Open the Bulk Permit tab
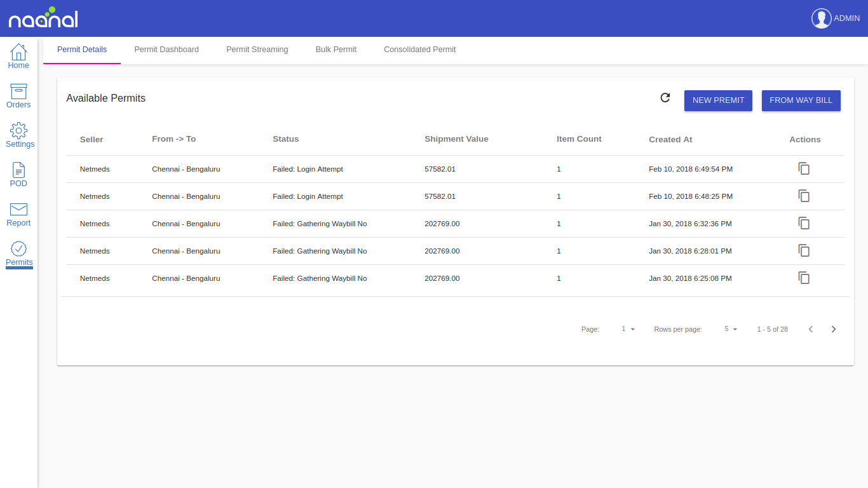 [336, 49]
